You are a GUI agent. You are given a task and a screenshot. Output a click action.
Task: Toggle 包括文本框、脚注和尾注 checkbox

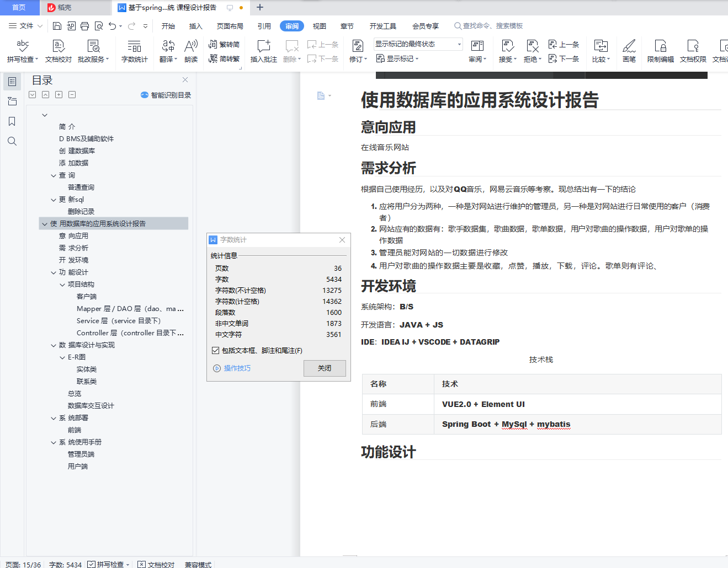pos(215,350)
